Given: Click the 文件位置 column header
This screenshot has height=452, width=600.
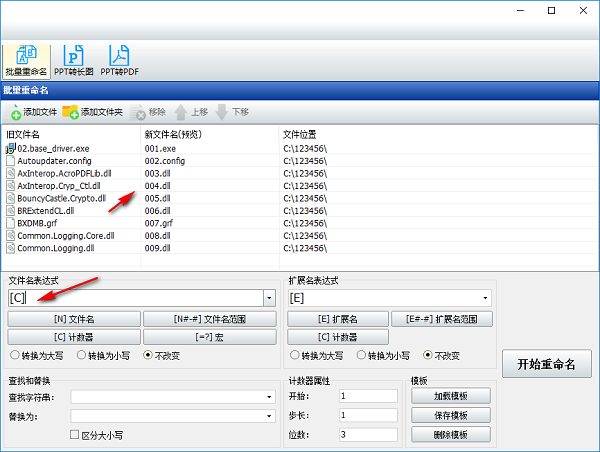Looking at the screenshot, I should click(x=302, y=134).
